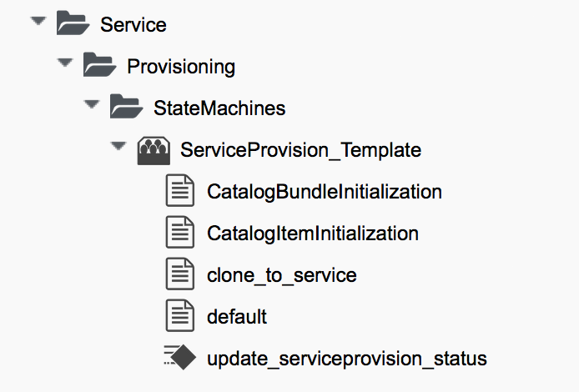This screenshot has width=579, height=392.
Task: Click the CatalogItemInitialization instance document icon
Action: click(x=179, y=234)
